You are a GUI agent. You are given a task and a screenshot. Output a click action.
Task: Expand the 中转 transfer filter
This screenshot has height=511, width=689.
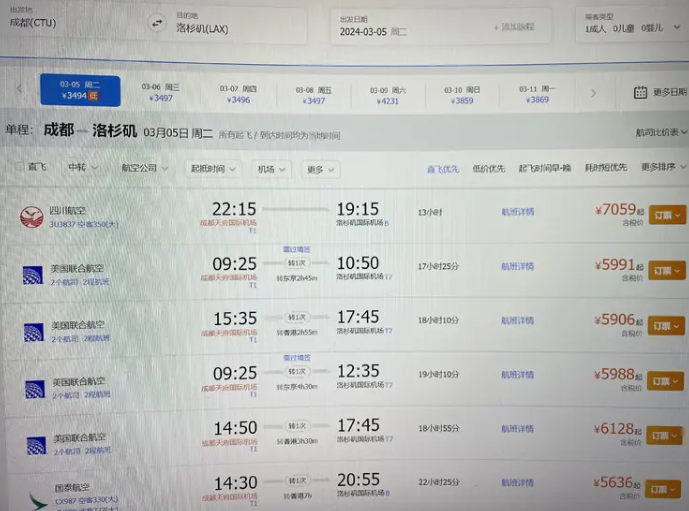click(x=83, y=167)
